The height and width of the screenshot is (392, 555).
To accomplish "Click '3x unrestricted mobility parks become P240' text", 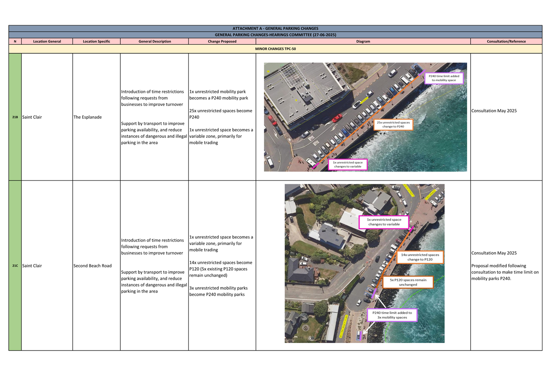I will coord(218,291).
